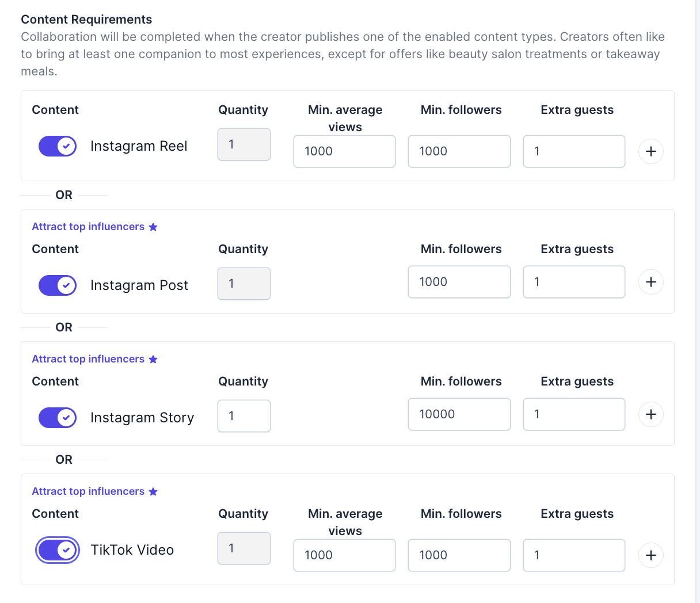Viewport: 700px width, 603px height.
Task: Click the star icon above TikTok Video
Action: (153, 491)
